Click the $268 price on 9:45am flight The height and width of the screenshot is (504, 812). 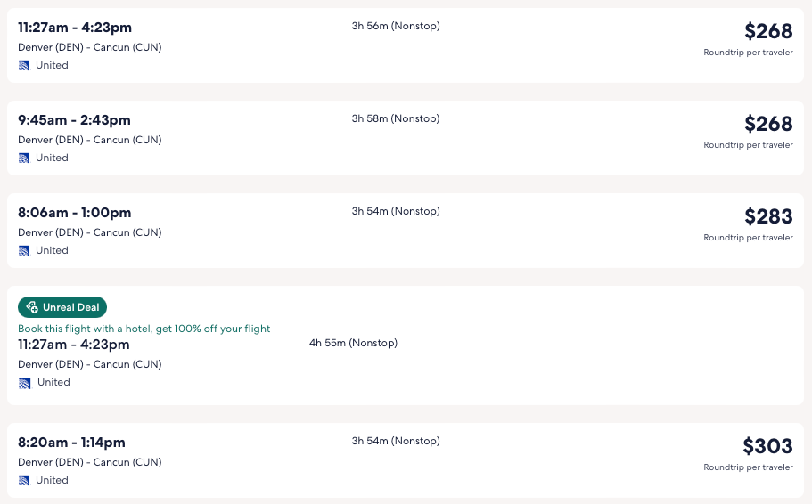[x=768, y=124]
